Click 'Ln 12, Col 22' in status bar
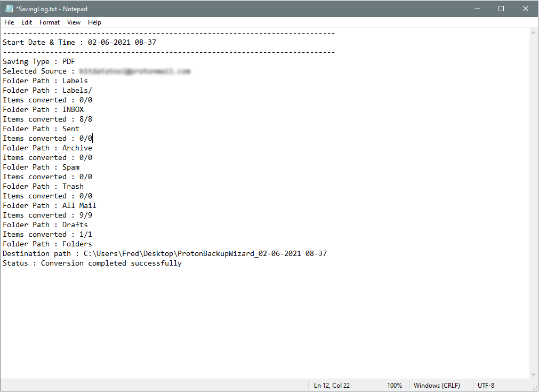539x392 pixels. 332,386
